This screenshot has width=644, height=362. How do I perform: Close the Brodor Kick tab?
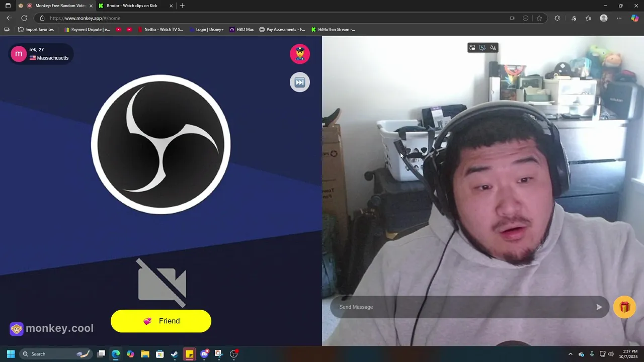tap(171, 6)
